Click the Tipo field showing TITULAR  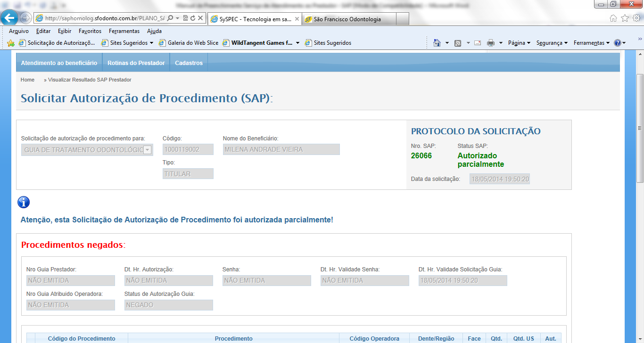188,174
